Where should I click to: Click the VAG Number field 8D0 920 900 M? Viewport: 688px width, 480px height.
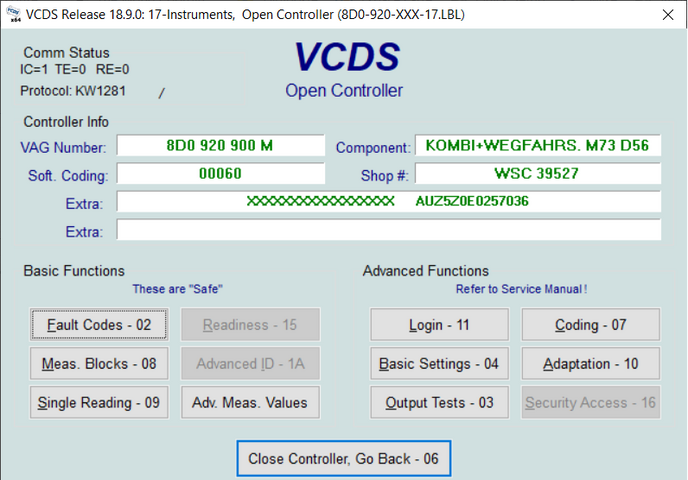click(220, 145)
